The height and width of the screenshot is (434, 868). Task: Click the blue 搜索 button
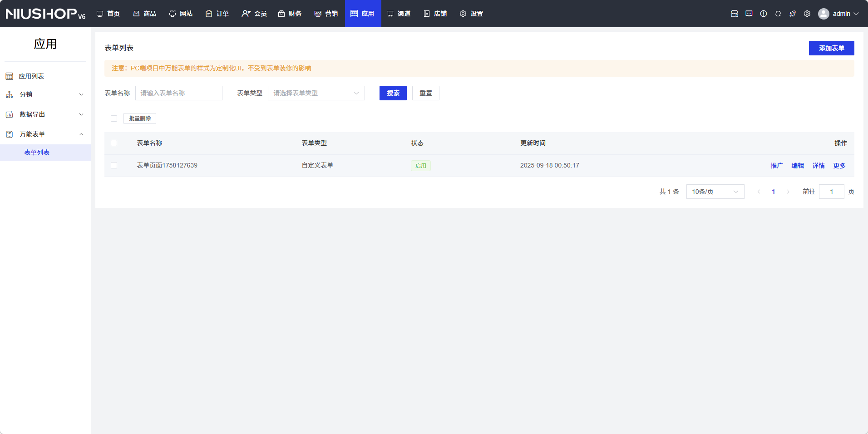[393, 93]
